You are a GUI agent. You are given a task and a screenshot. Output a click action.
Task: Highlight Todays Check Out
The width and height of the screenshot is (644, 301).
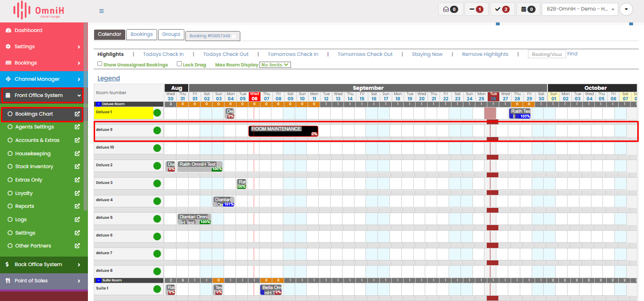226,54
